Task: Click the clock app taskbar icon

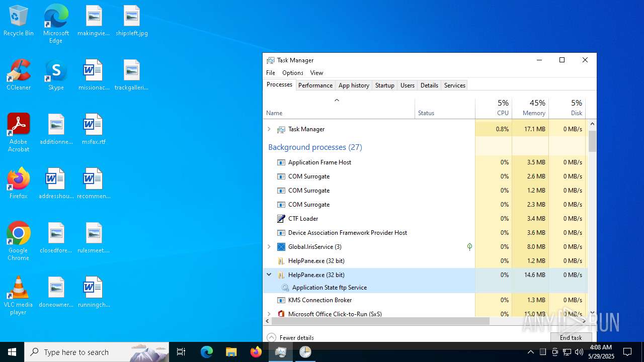Action: pos(305,352)
